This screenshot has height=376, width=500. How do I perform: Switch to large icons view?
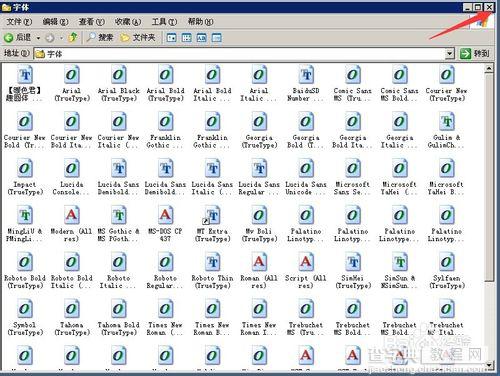click(171, 38)
